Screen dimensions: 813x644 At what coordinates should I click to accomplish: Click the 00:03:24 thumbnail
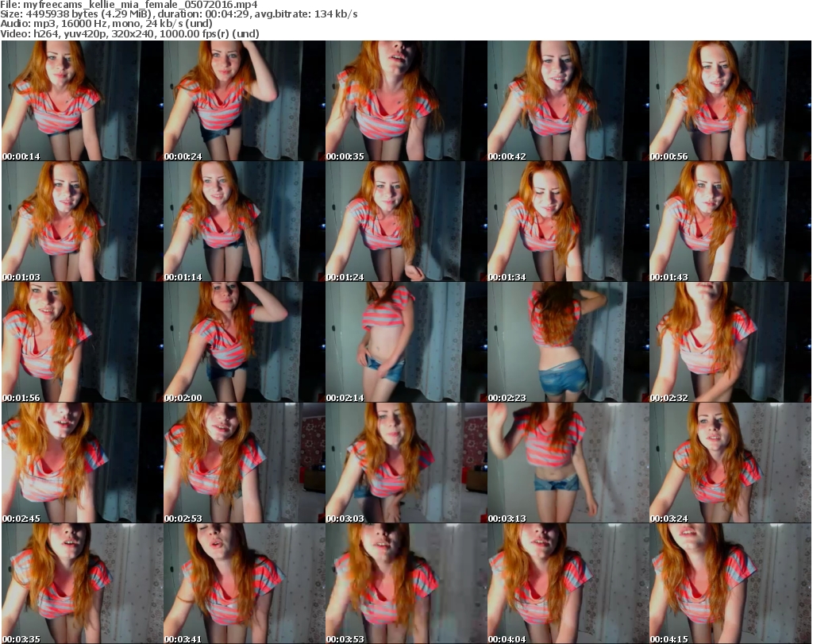click(x=730, y=462)
